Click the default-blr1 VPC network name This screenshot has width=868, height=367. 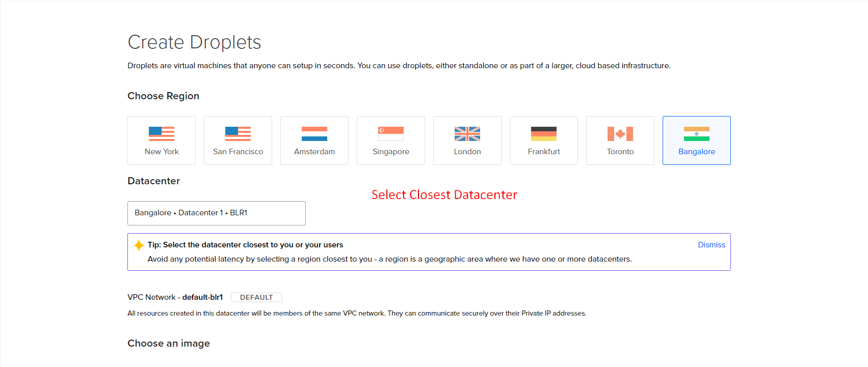click(x=202, y=297)
